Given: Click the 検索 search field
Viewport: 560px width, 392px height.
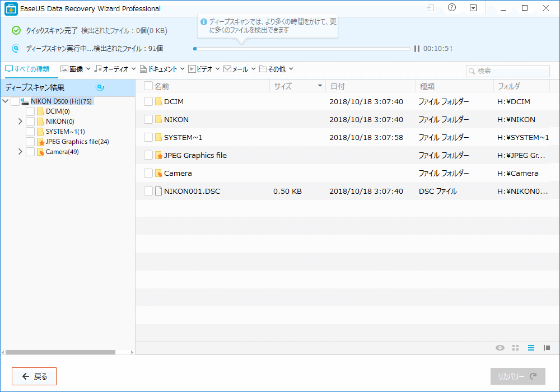Looking at the screenshot, I should (508, 71).
